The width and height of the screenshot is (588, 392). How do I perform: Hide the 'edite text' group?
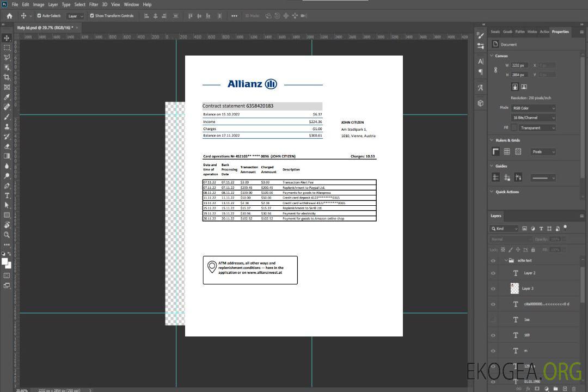pos(493,261)
